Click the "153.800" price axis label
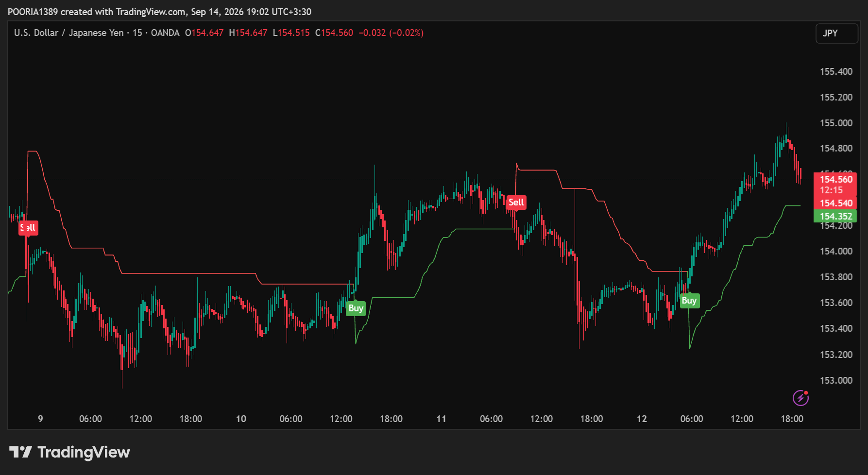This screenshot has width=868, height=475. click(836, 277)
